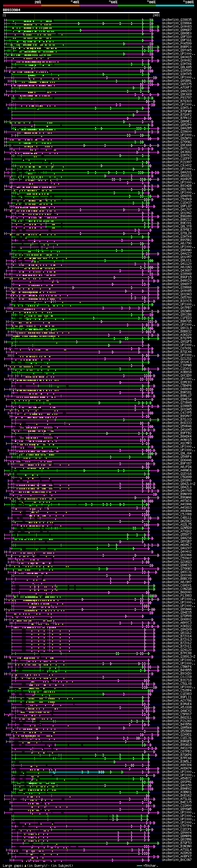Select the UniRef100_Q5VRF4 label
Viewport: 197px width, 868px height.
pyautogui.click(x=177, y=457)
